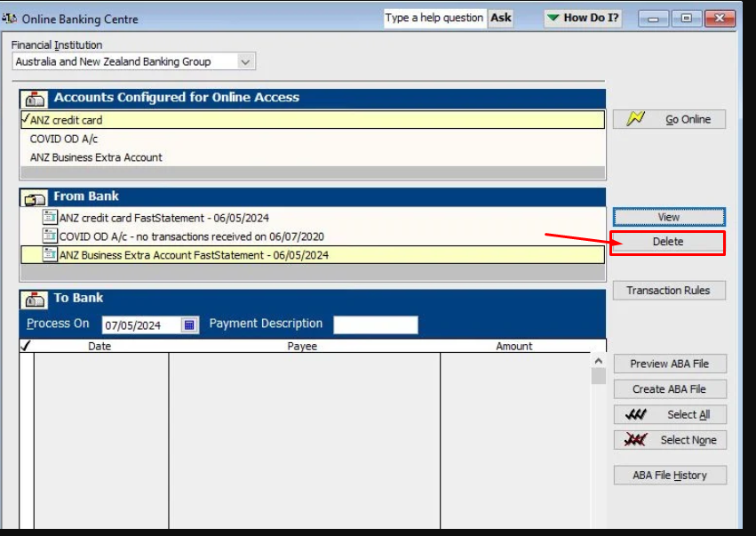Viewport: 756px width, 536px height.
Task: Select ANZ Business Extra Account FastStatement row
Action: (x=313, y=255)
